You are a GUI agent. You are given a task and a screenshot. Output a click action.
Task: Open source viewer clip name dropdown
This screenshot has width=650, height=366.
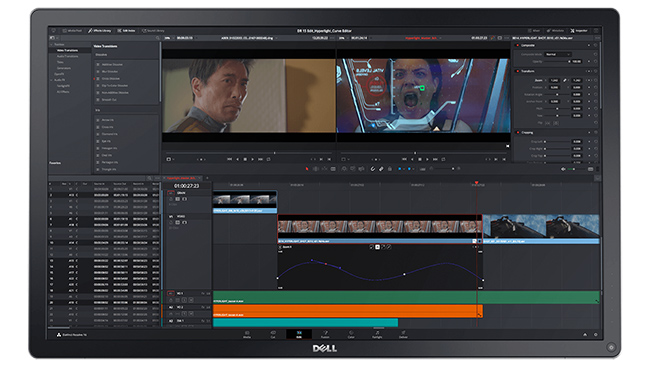click(249, 38)
